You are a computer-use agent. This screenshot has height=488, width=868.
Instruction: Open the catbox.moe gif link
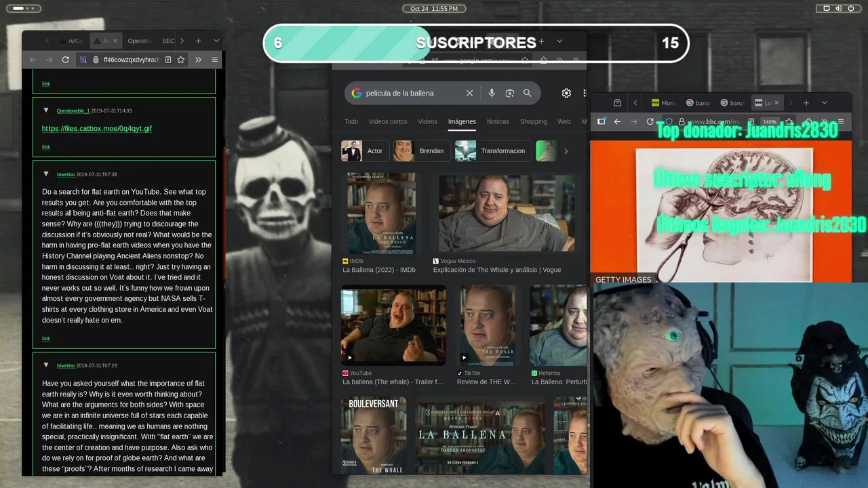[96, 128]
